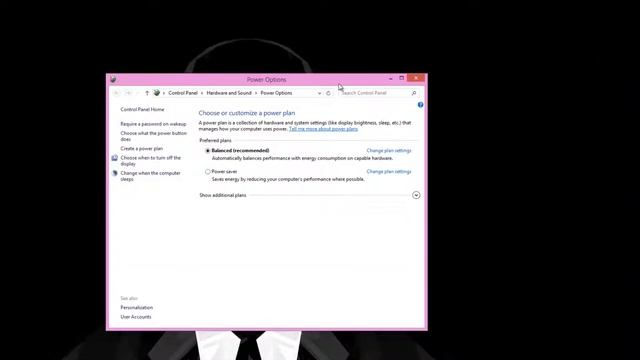Maximize the Power Options window
Image resolution: width=640 pixels, height=360 pixels.
[402, 78]
